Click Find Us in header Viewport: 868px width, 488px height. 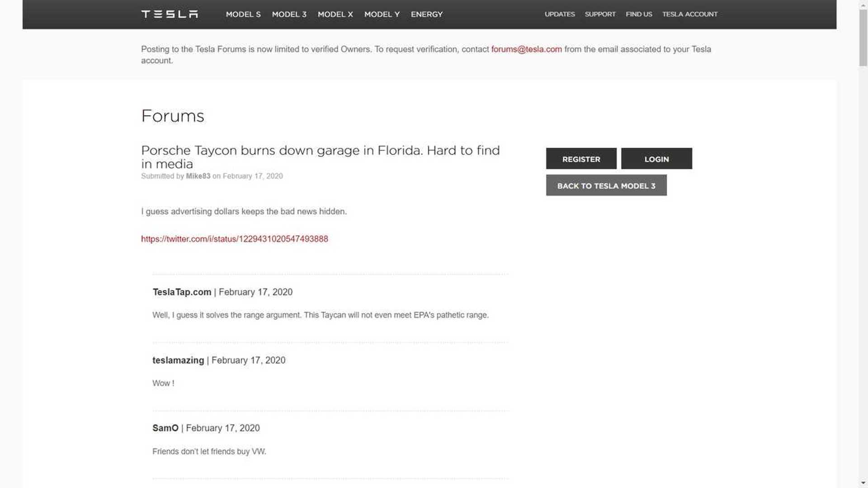[x=639, y=14]
